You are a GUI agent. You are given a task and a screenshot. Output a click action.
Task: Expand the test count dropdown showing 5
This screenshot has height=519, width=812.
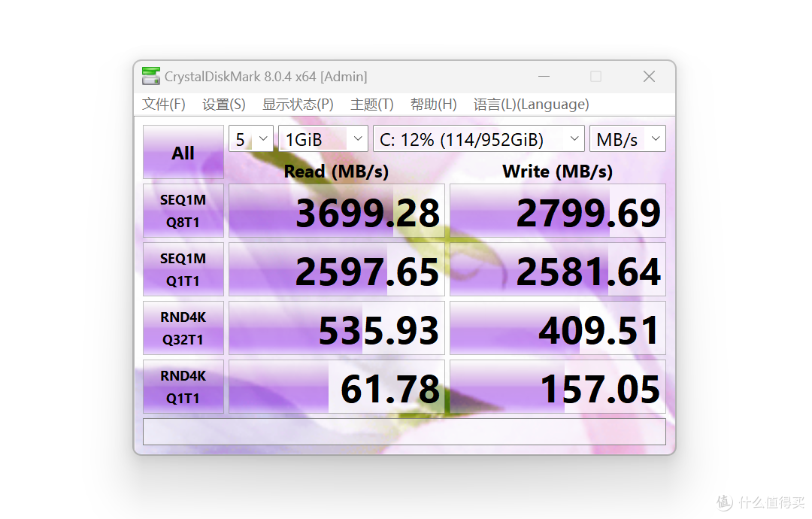click(251, 139)
